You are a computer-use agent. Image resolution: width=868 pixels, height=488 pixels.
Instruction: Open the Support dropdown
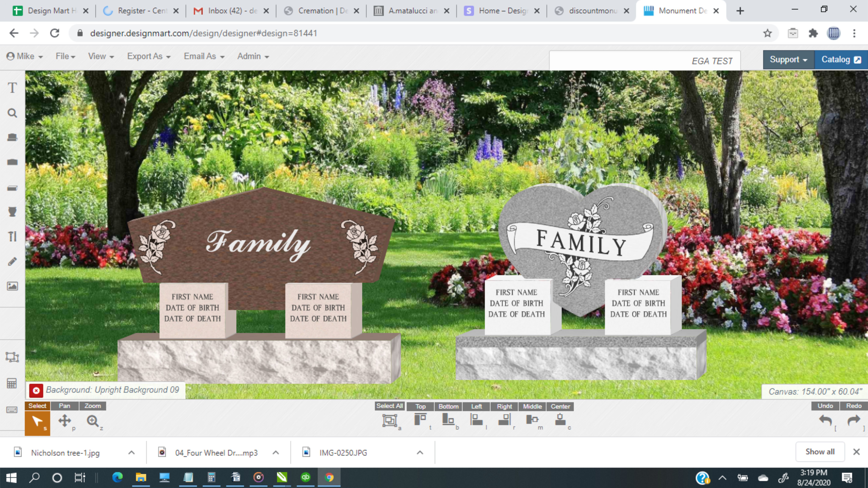pos(789,60)
